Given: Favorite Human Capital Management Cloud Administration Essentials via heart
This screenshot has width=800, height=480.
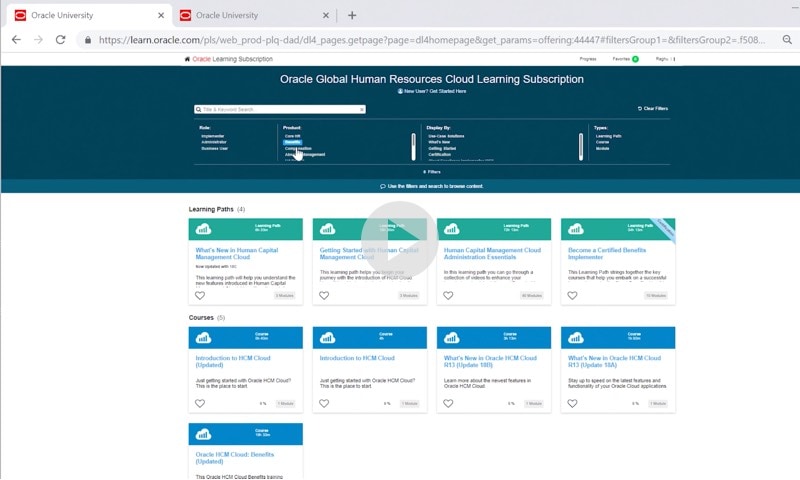Looking at the screenshot, I should pos(448,295).
